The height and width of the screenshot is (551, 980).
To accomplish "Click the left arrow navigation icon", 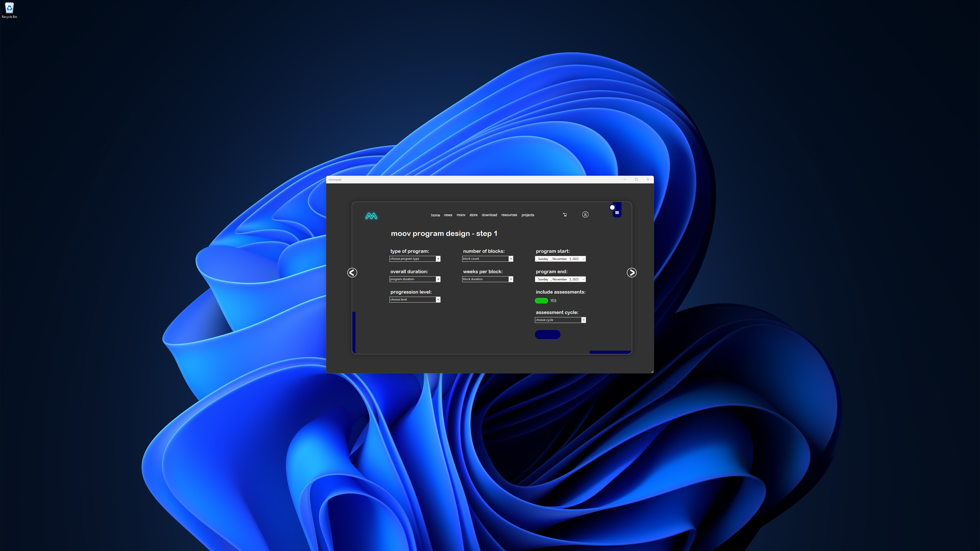I will coord(352,272).
